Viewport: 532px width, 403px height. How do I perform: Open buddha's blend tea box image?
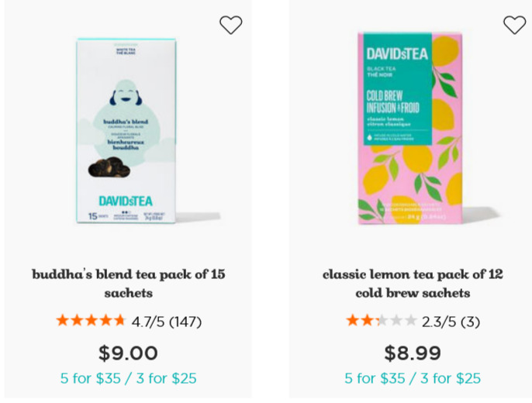click(x=126, y=130)
